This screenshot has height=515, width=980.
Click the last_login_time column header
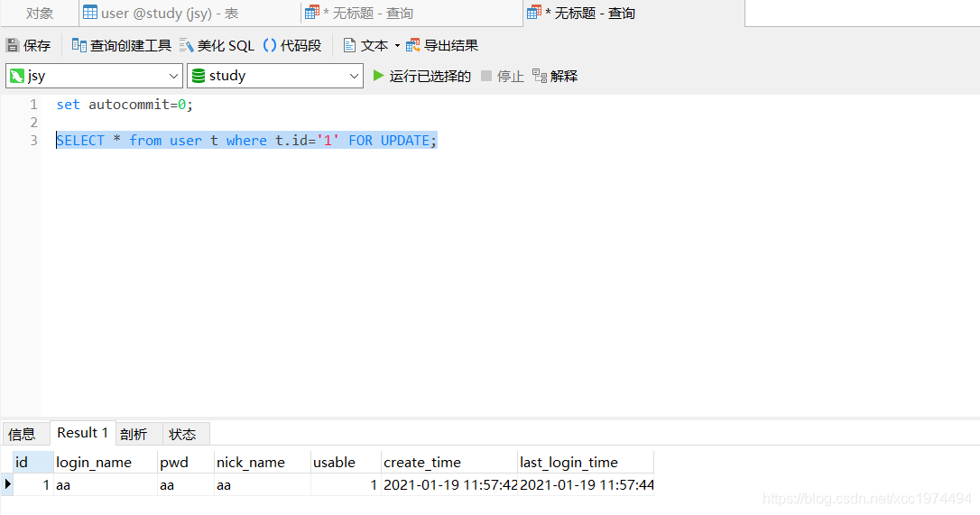[x=586, y=463]
